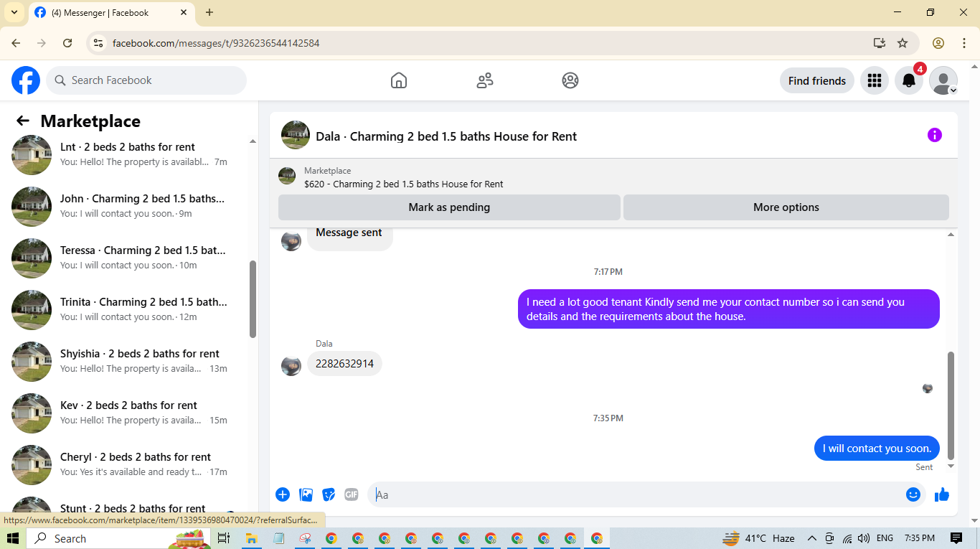980x549 pixels.
Task: Click the "I will contact you soon." sent bubble
Action: point(877,449)
